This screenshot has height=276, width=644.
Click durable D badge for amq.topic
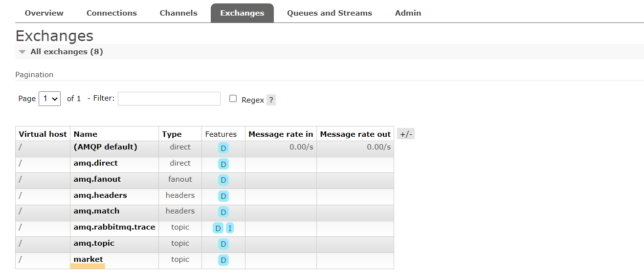pyautogui.click(x=223, y=244)
